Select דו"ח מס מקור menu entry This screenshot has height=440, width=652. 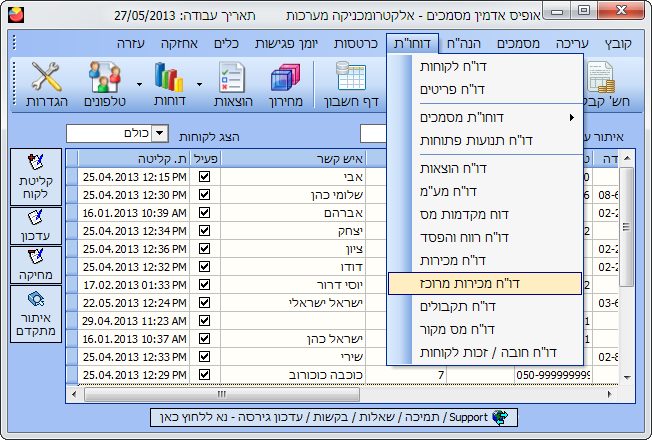click(485, 329)
